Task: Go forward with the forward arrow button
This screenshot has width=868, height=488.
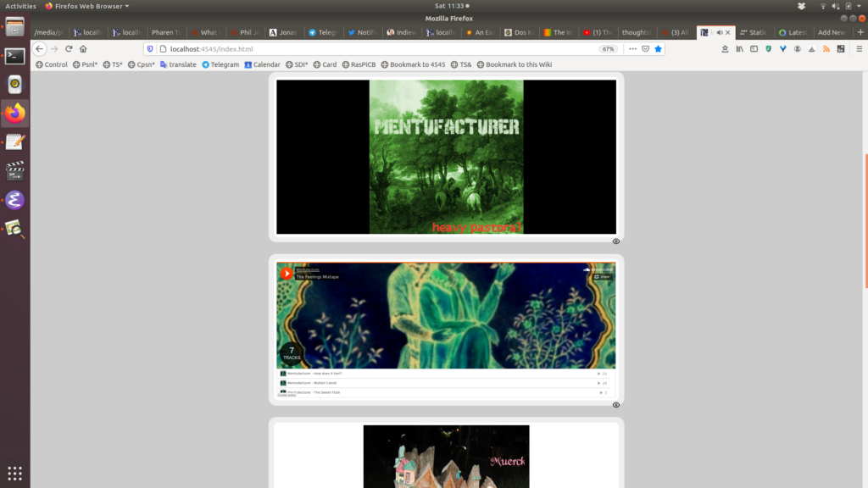Action: coord(54,48)
